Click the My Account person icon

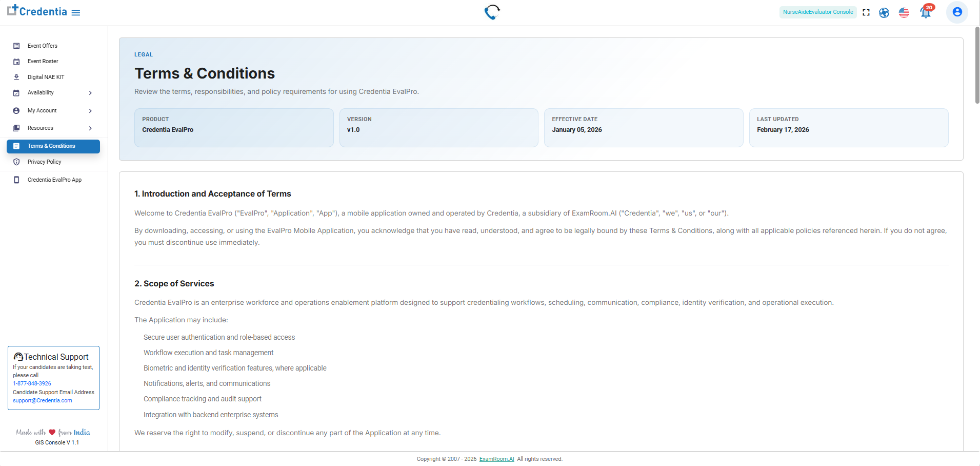click(16, 111)
